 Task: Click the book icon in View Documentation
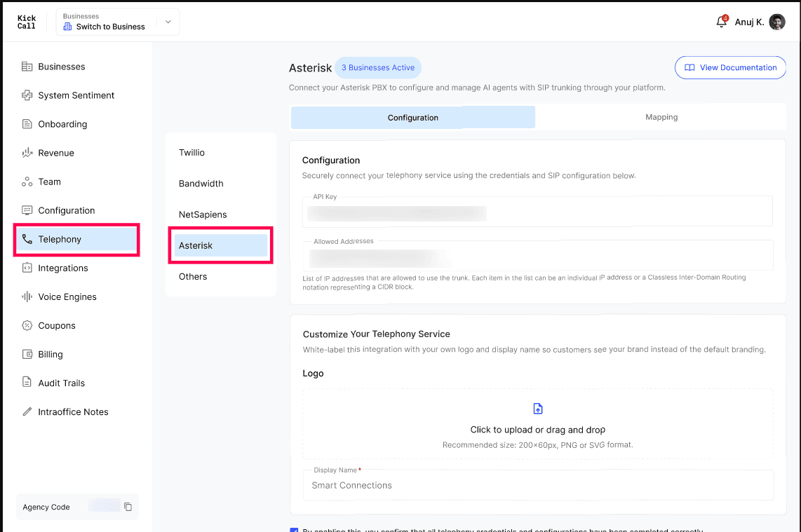click(x=689, y=67)
